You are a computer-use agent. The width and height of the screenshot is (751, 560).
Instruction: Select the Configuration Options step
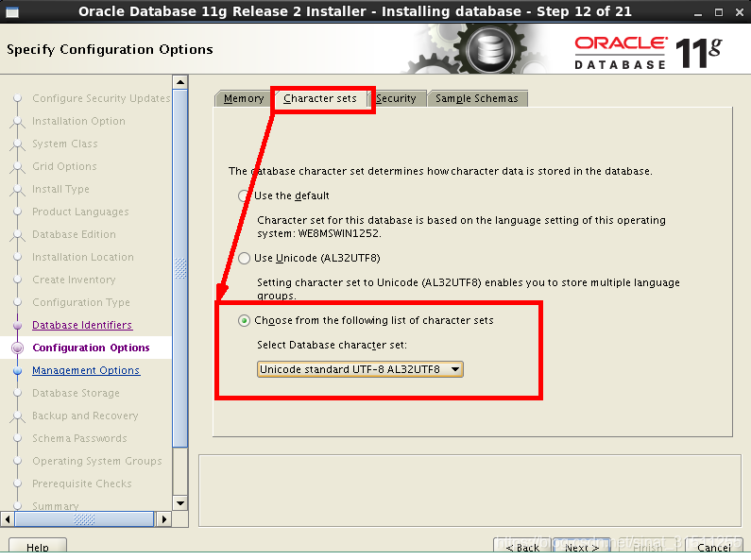(91, 348)
